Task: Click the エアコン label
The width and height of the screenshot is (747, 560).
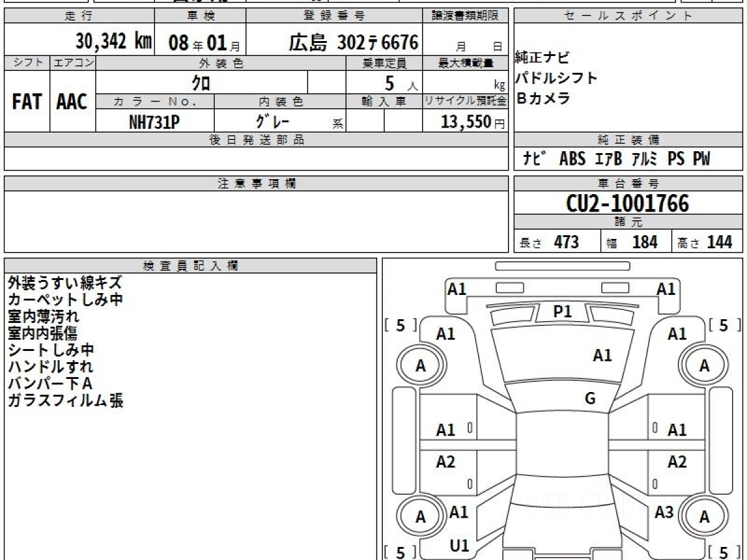Action: [x=73, y=63]
